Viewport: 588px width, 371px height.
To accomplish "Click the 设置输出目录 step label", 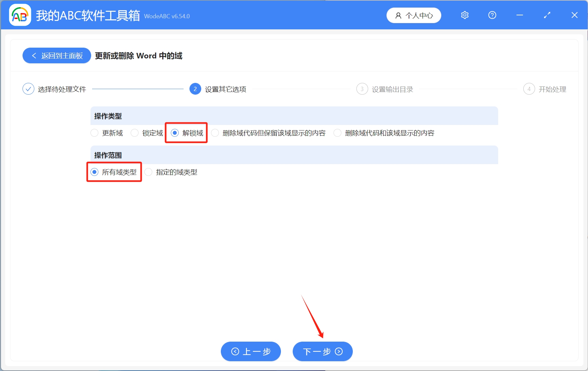I will (392, 89).
